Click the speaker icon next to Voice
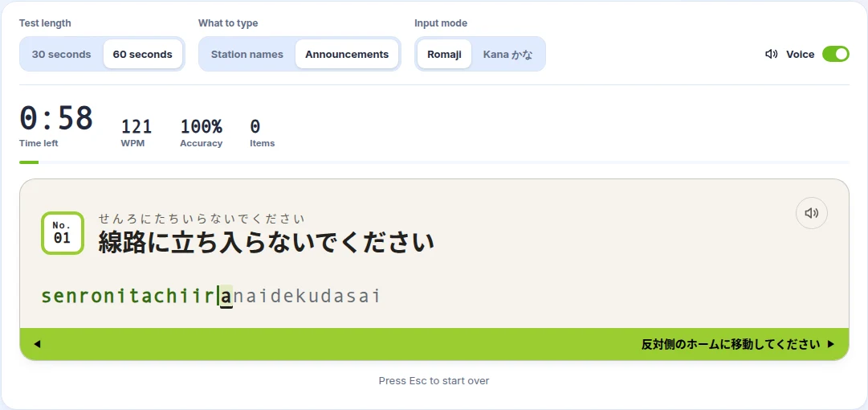The width and height of the screenshot is (868, 410). (x=771, y=55)
